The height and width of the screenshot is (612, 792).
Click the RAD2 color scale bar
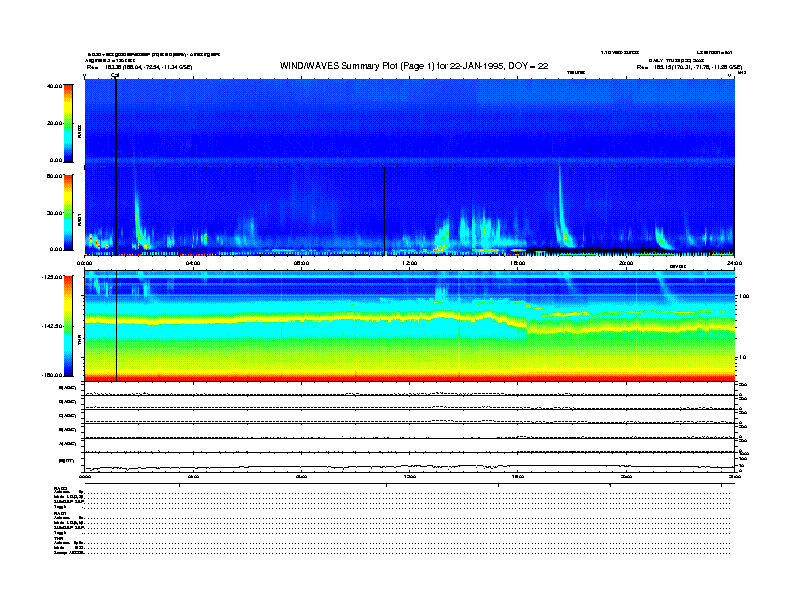pyautogui.click(x=68, y=123)
